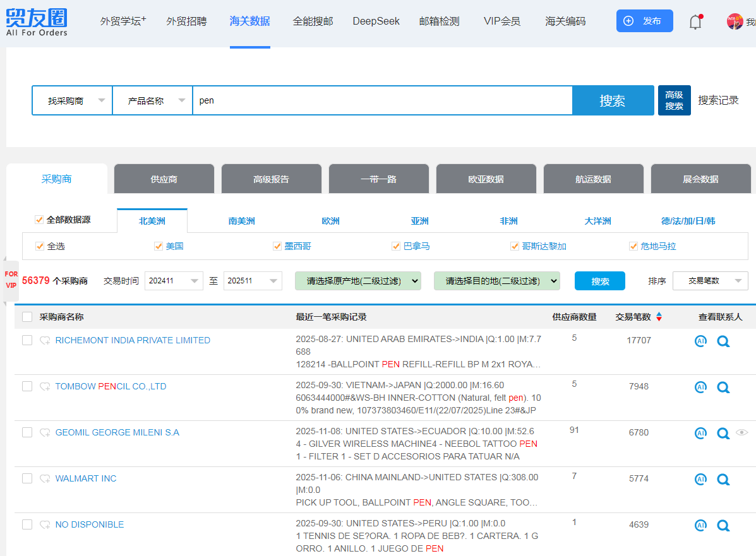Image resolution: width=756 pixels, height=556 pixels.
Task: Uncheck the 全部数据源 checkbox
Action: [x=39, y=220]
